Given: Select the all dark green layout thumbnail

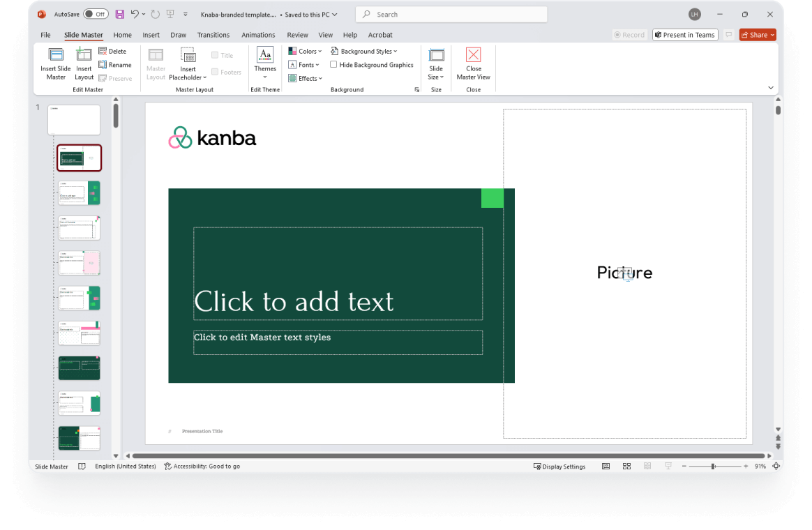Looking at the screenshot, I should (80, 368).
